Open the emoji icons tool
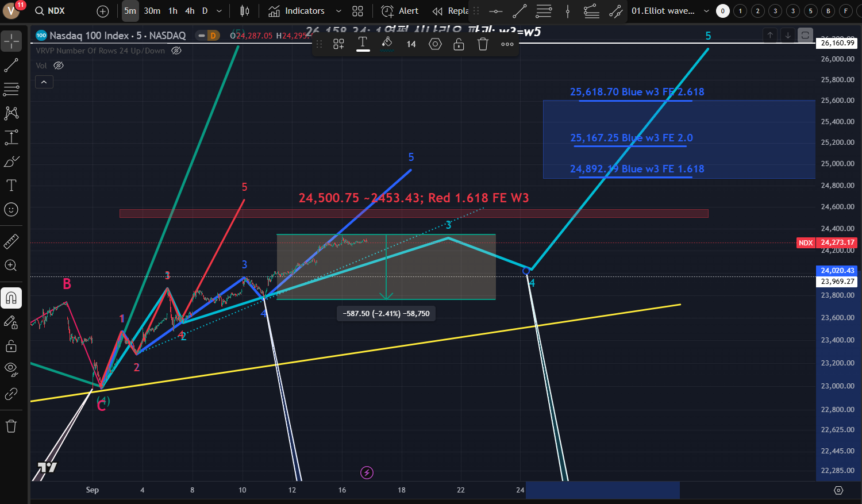862x504 pixels. click(11, 210)
